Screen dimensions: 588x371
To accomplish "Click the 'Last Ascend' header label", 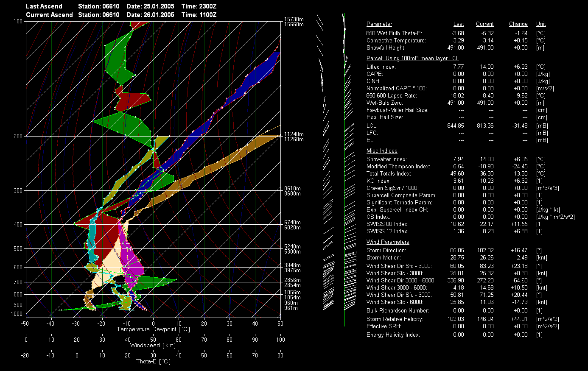I will pyautogui.click(x=44, y=6).
